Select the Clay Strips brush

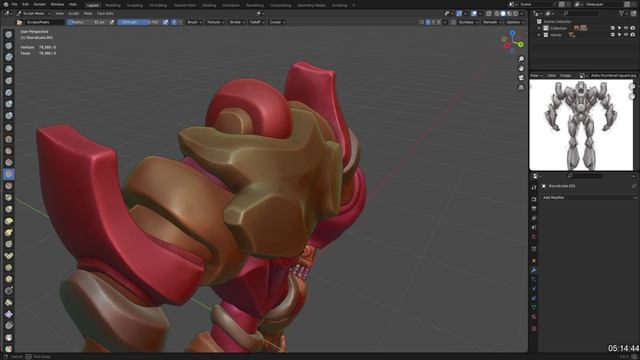tap(9, 69)
